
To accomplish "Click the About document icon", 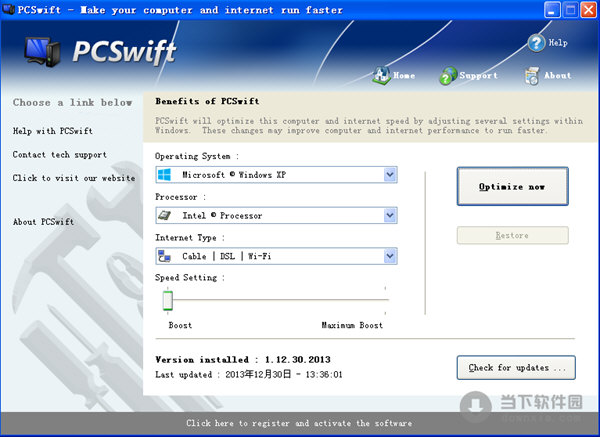I will 532,75.
